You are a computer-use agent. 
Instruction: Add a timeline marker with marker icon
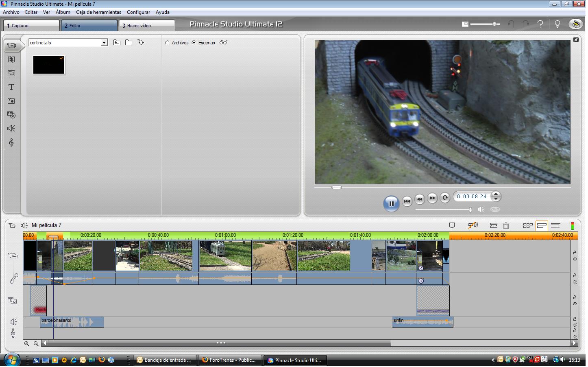pyautogui.click(x=452, y=225)
